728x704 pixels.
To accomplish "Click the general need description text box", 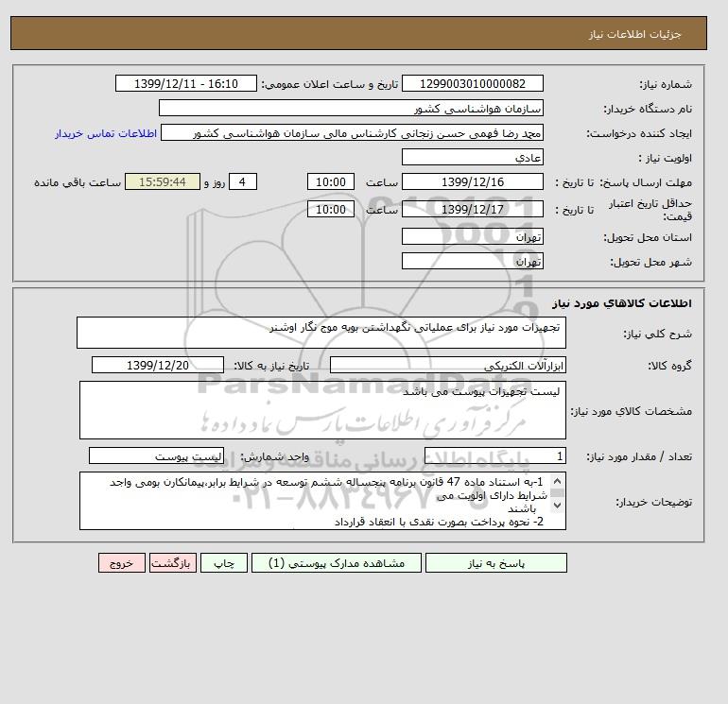I will (x=321, y=333).
